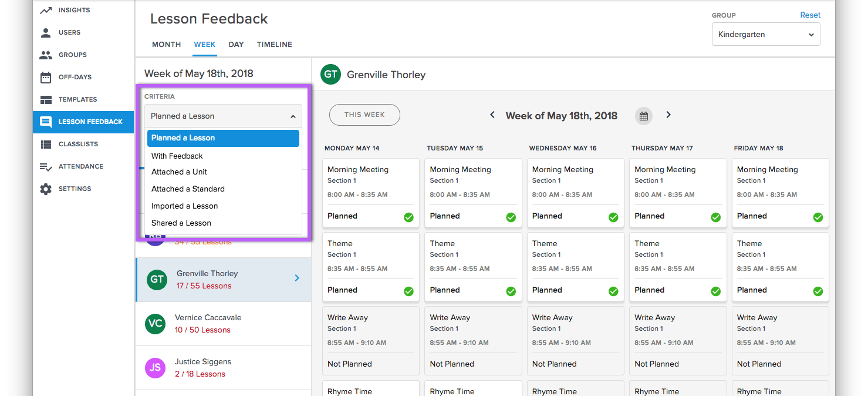Viewport: 868px width, 396px height.
Task: Open Monday's Write Away lesson card
Action: point(371,341)
